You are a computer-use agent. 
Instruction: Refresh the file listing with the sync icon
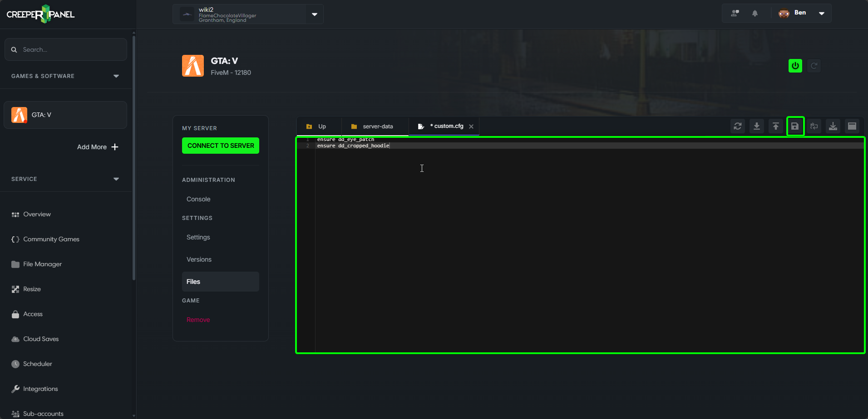[x=738, y=126]
